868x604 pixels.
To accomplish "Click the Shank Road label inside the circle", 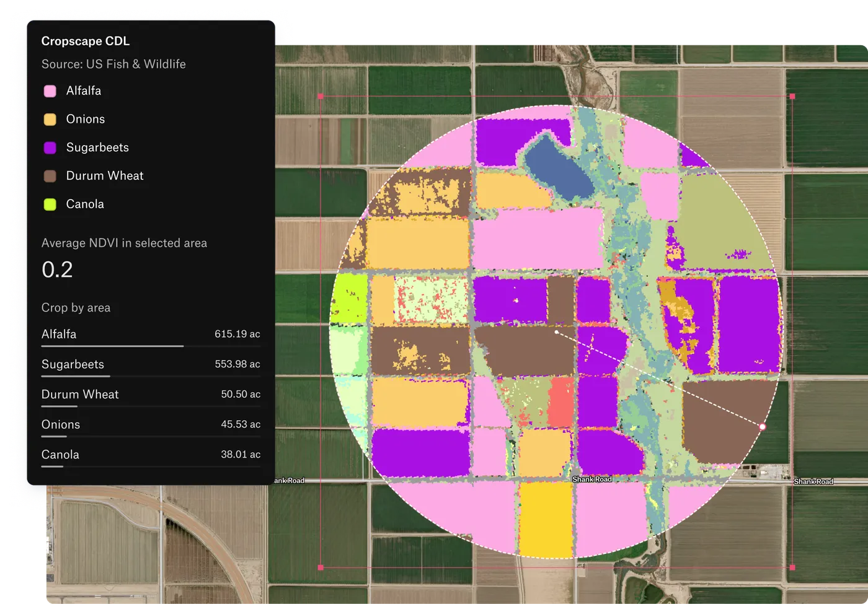I will [592, 479].
